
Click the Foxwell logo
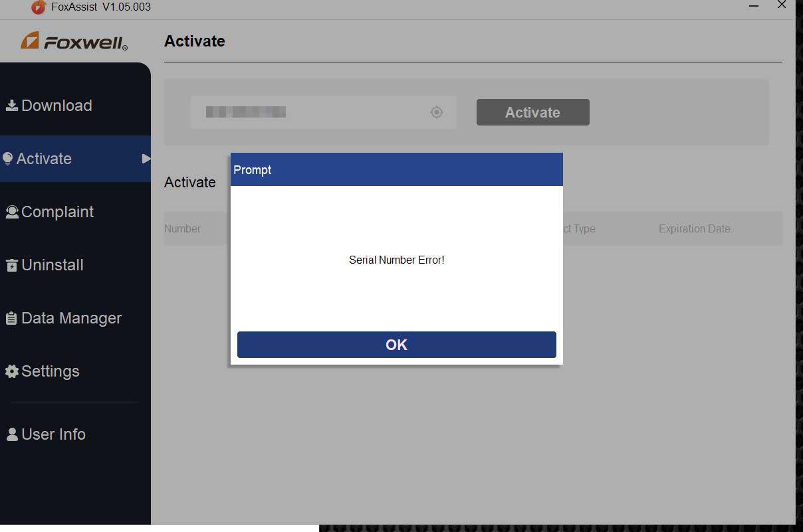[74, 42]
